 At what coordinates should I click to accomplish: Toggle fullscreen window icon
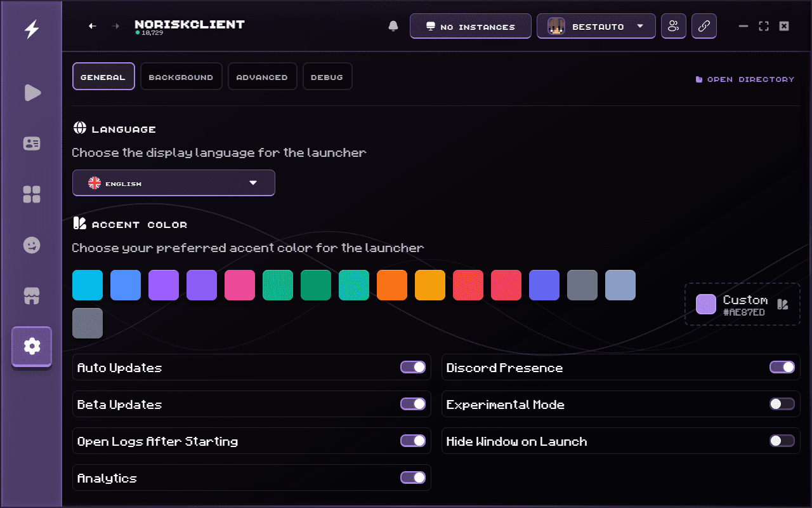click(x=764, y=26)
